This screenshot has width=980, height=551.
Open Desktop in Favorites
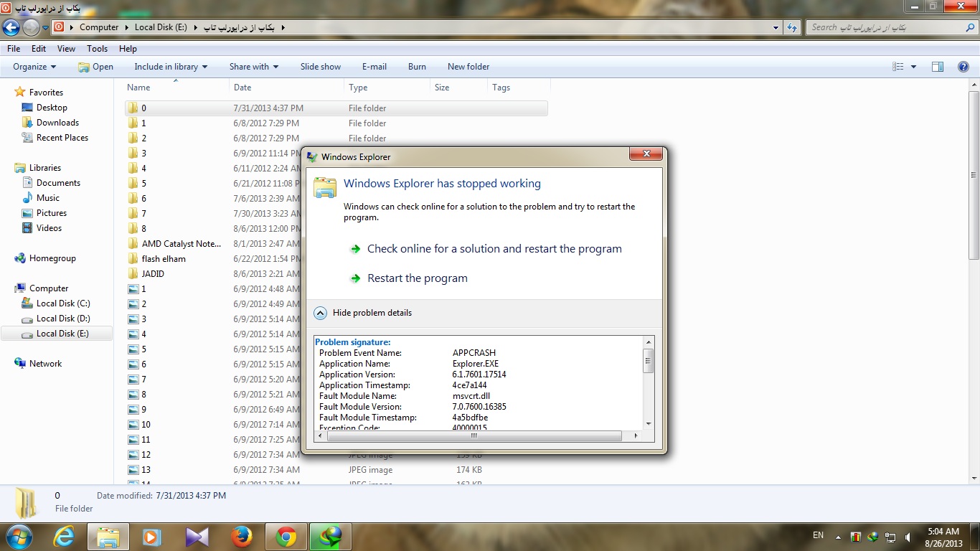tap(52, 108)
